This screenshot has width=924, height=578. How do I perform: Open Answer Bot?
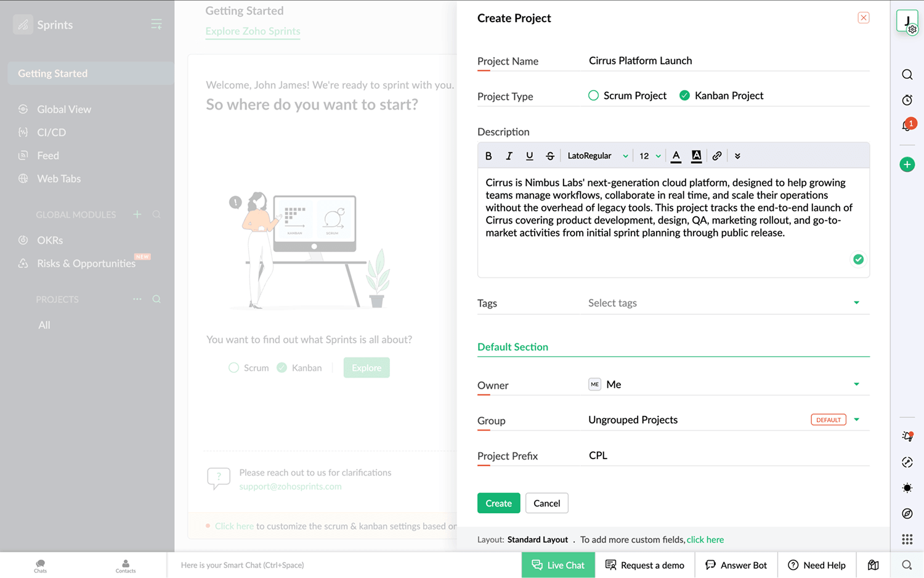[x=736, y=565]
